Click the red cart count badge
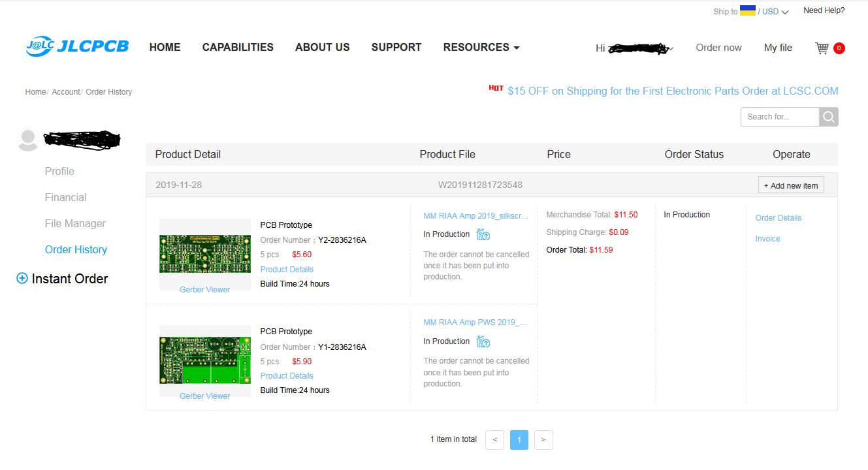The width and height of the screenshot is (868, 470). [839, 48]
